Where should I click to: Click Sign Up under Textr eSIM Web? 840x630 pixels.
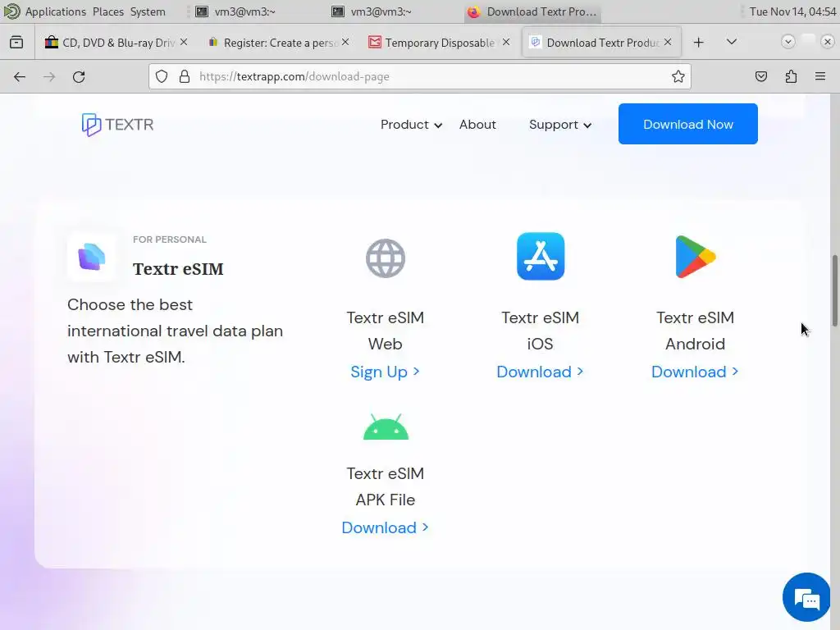point(385,372)
